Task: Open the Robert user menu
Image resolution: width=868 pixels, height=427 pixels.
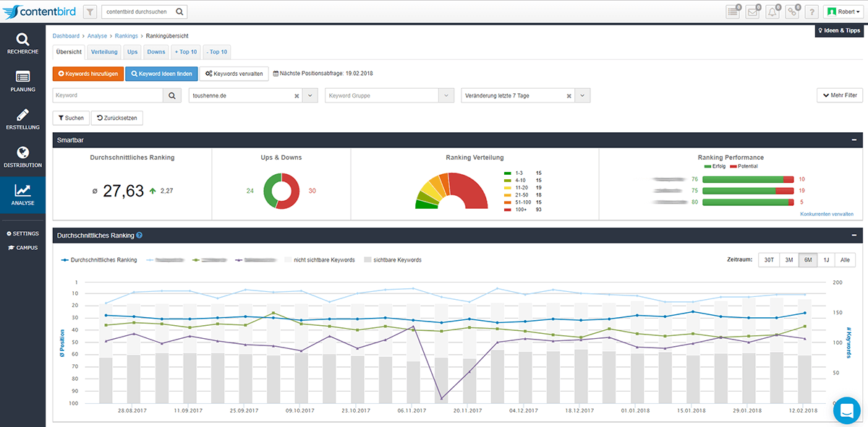Action: point(844,12)
